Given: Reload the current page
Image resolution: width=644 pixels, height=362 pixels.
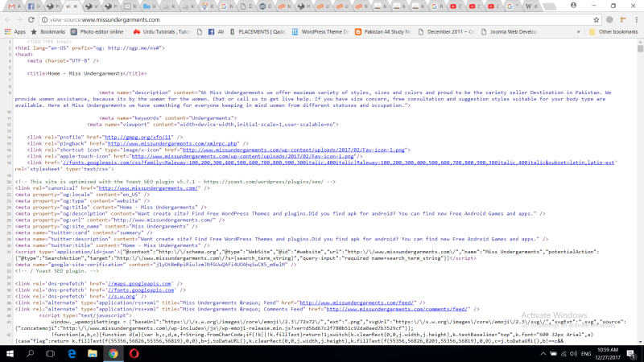Looking at the screenshot, I should 31,19.
